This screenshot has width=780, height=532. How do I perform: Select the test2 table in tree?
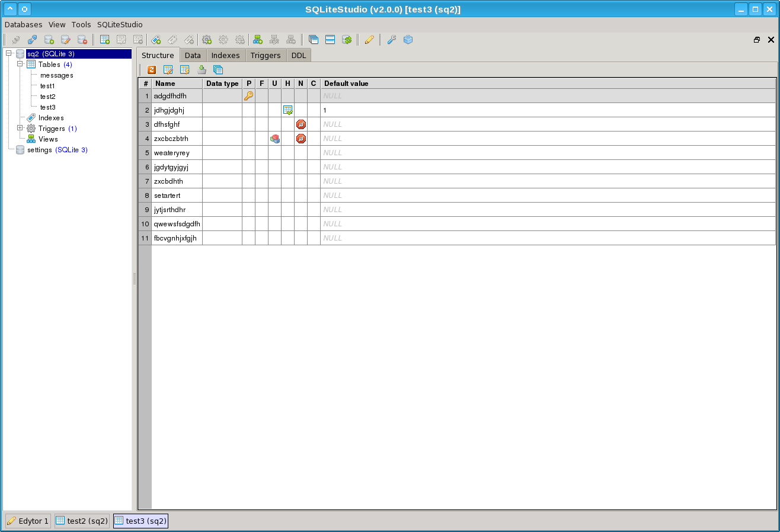[48, 97]
